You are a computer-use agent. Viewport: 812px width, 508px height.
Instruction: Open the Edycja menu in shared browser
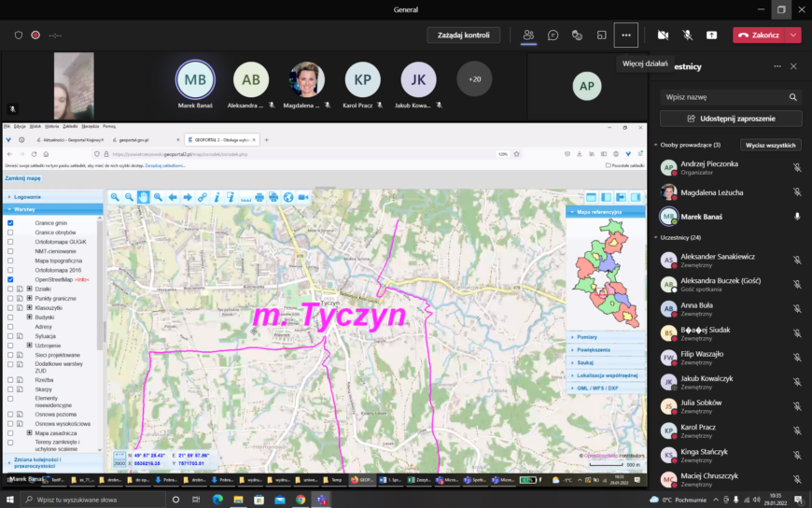pos(20,126)
